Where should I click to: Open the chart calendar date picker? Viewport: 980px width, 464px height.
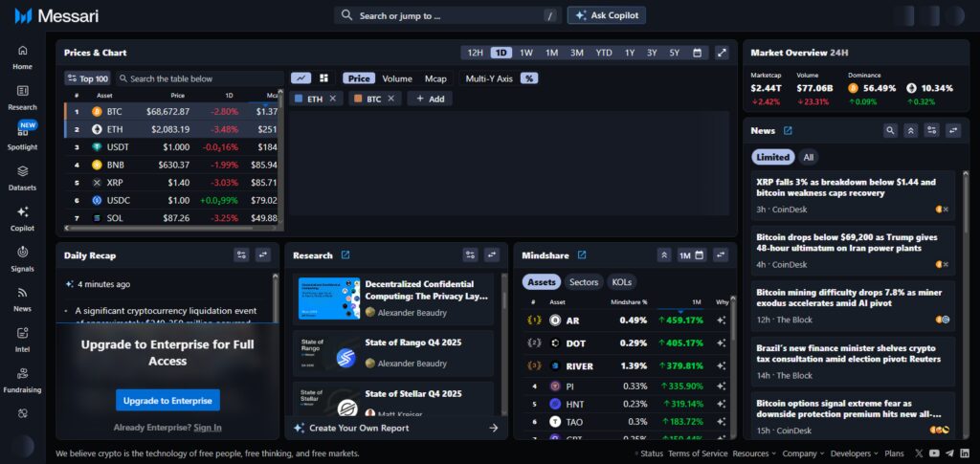[x=697, y=53]
